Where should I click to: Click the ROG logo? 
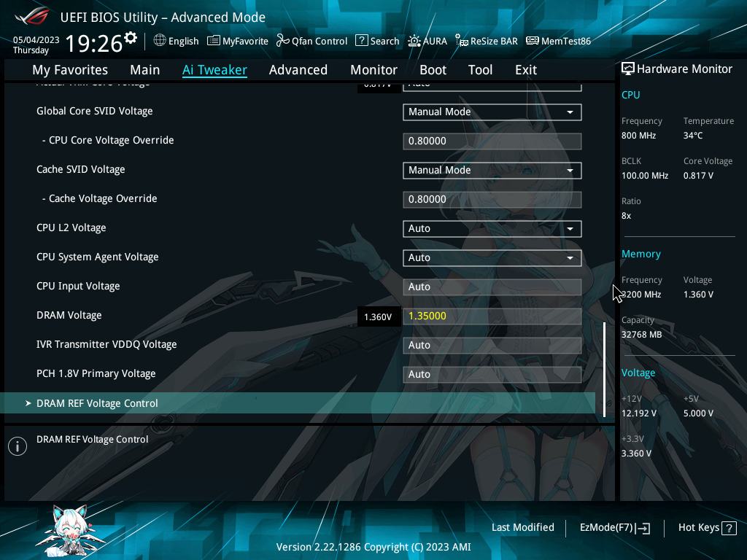tap(32, 16)
